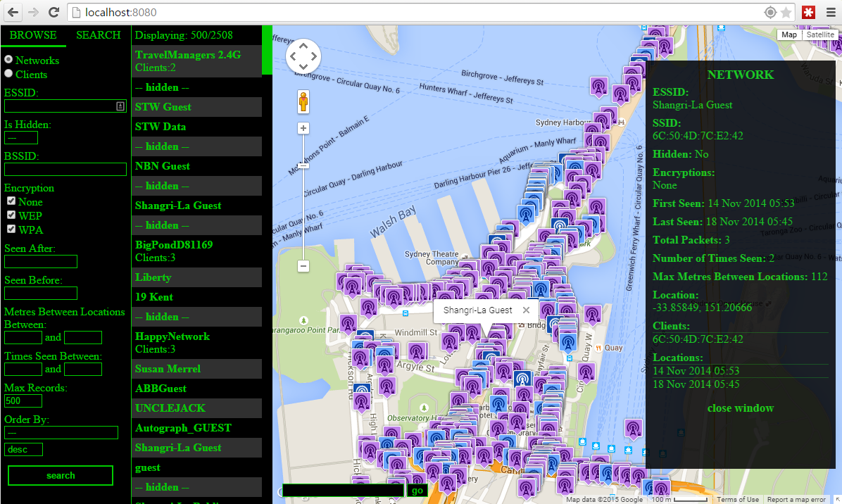This screenshot has height=504, width=842.
Task: Click the map pan control circle
Action: pyautogui.click(x=303, y=56)
